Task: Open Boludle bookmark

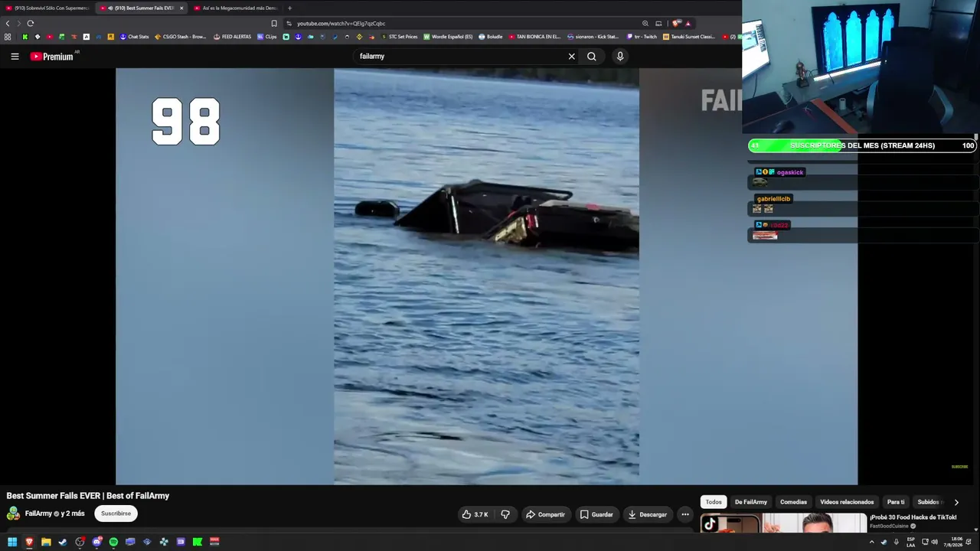Action: [x=490, y=37]
